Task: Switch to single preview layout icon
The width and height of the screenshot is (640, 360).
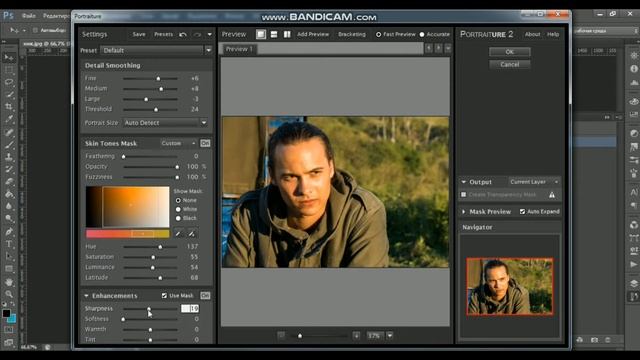Action: tap(261, 34)
